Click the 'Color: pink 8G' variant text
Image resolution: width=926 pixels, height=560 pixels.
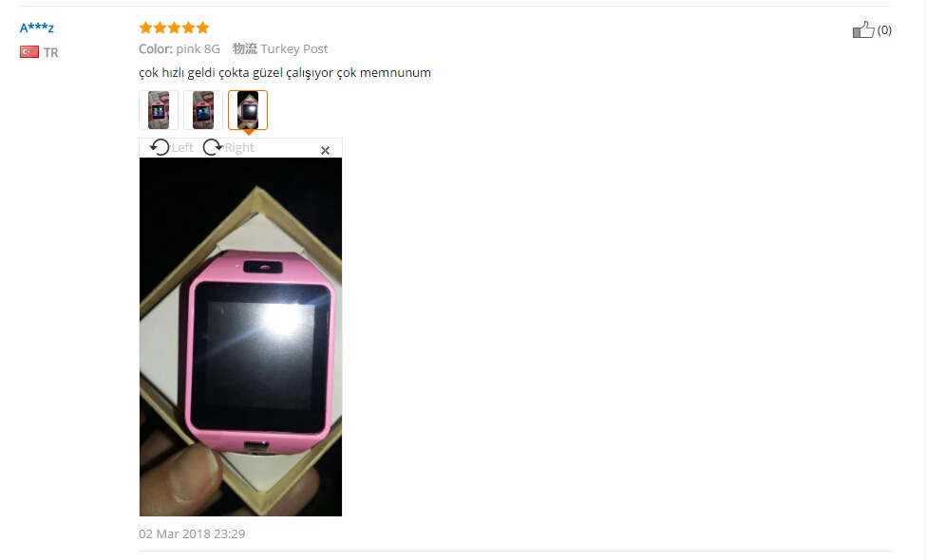pos(180,49)
